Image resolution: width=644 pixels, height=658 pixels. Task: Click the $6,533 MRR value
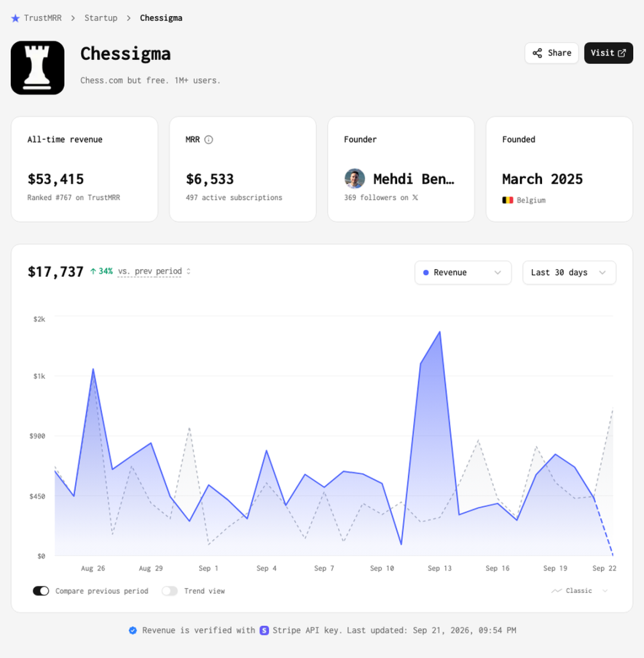pos(210,179)
